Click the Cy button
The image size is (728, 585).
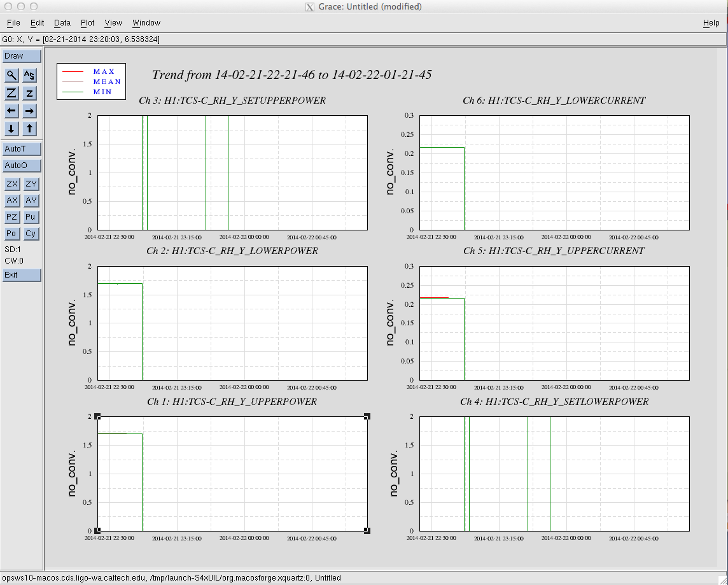(31, 234)
